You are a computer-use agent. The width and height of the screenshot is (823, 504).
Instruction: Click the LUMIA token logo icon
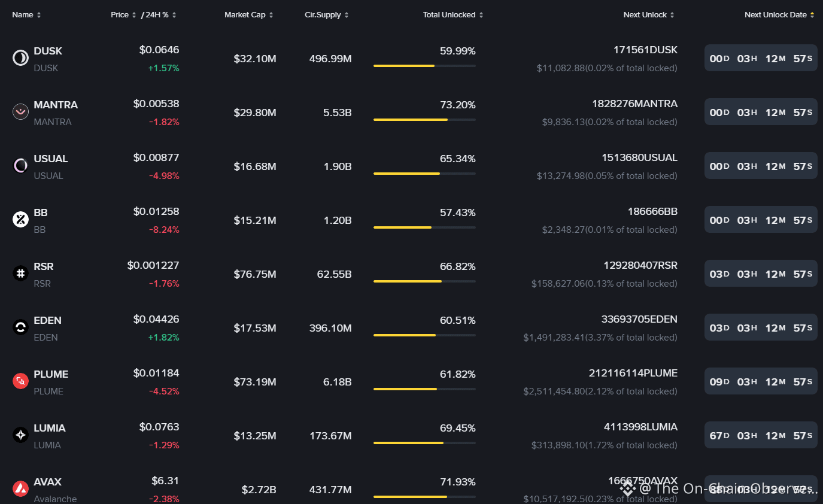20,435
